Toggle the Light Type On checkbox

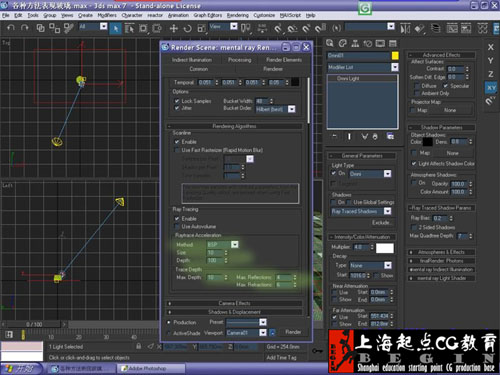(334, 173)
